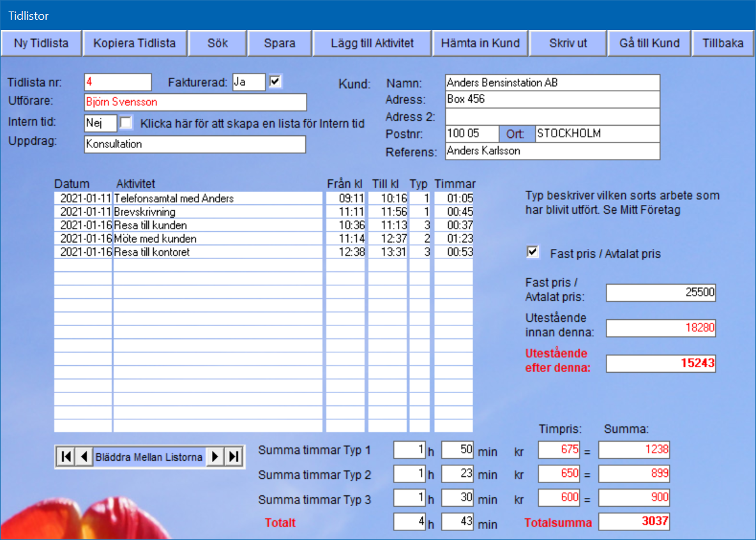
Task: Open Gå till Kund
Action: tap(649, 43)
